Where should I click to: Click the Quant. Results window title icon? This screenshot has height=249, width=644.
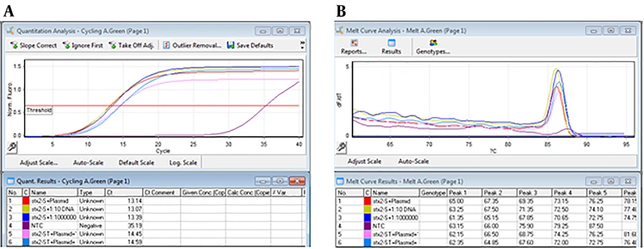pyautogui.click(x=12, y=181)
